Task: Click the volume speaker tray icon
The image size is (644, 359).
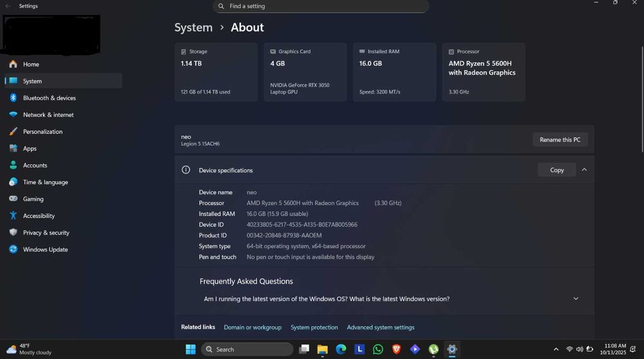Action: (x=580, y=349)
